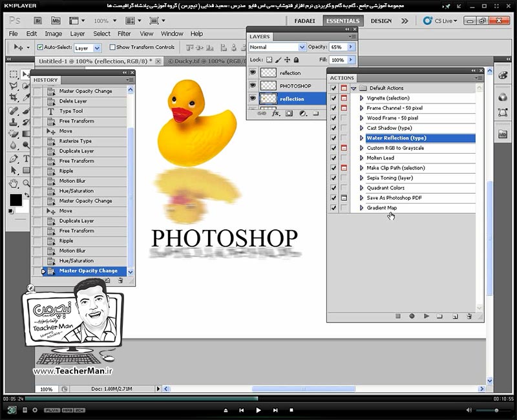The width and height of the screenshot is (517, 420).
Task: Select the Lasso tool
Action: click(14, 86)
